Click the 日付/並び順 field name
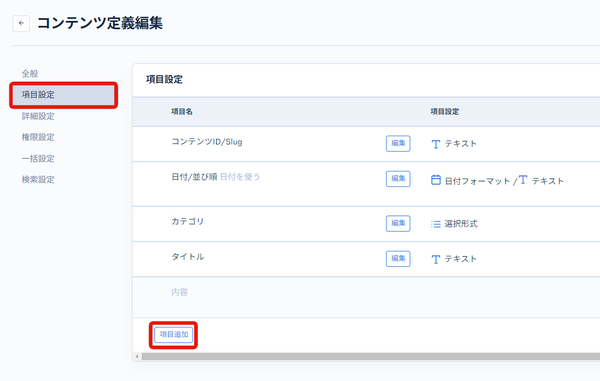600x381 pixels. point(194,177)
